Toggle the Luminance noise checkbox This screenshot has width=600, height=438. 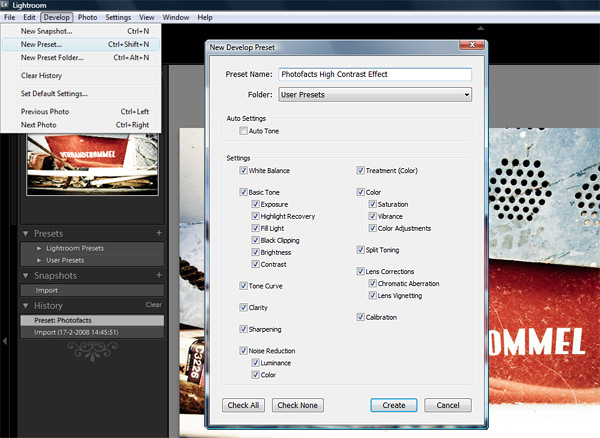pyautogui.click(x=255, y=363)
